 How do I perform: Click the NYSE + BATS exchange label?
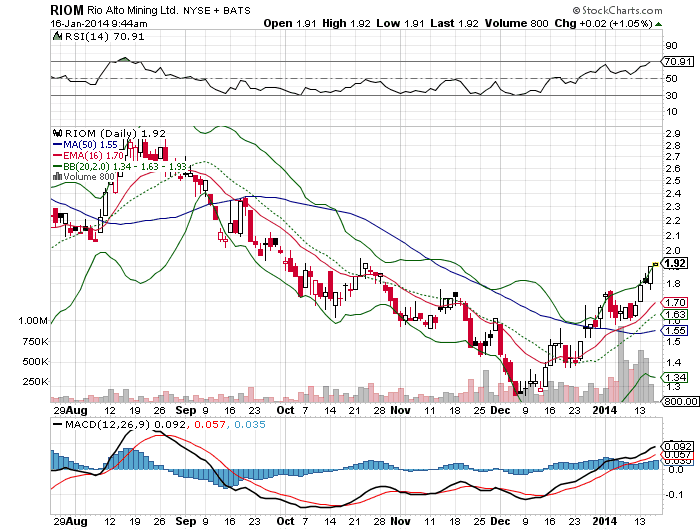point(217,11)
